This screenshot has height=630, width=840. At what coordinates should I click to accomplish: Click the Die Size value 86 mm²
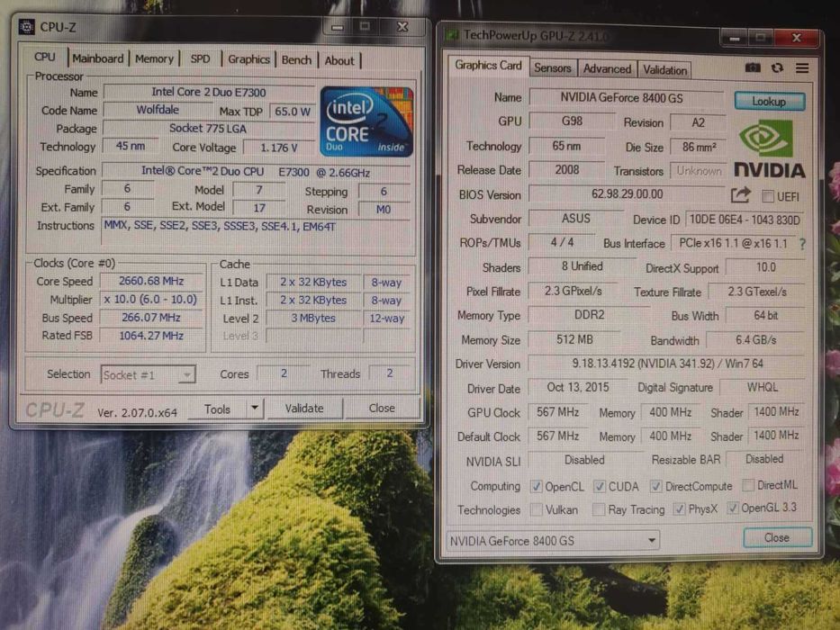point(699,146)
